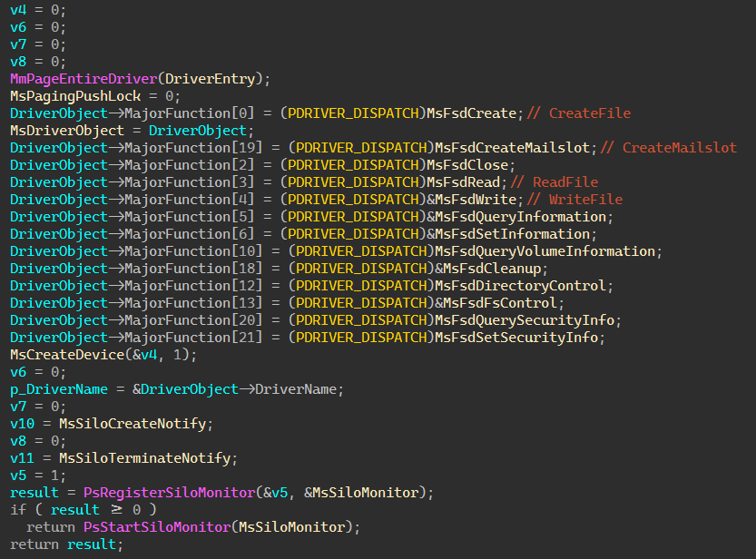Click the MsFsdDirectoryControl handler name
This screenshot has height=559, width=756.
(x=524, y=286)
